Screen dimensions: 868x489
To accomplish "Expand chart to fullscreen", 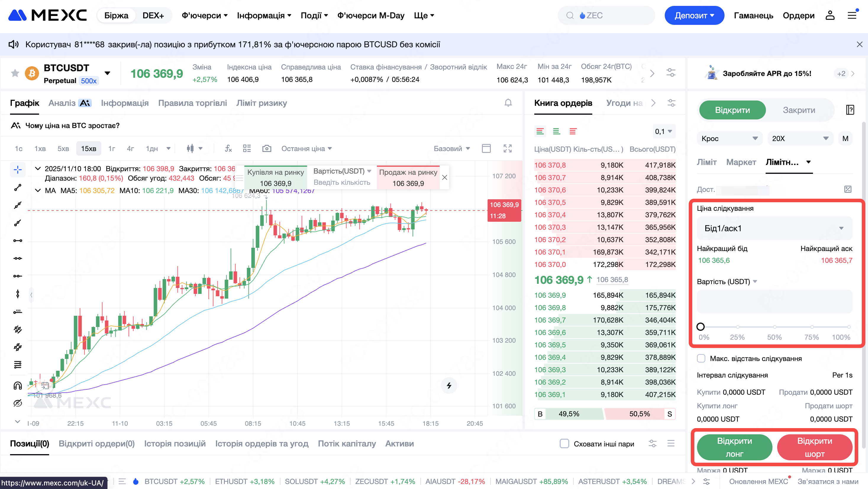I will pos(507,148).
